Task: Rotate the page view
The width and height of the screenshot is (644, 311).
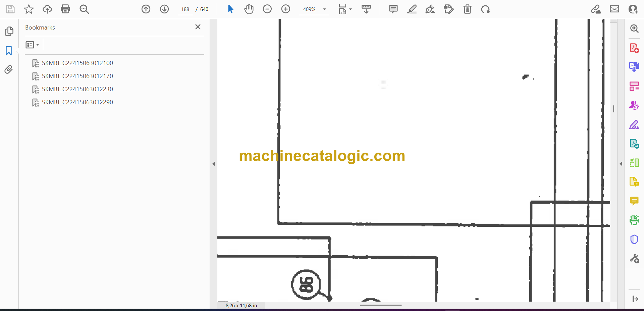Action: pyautogui.click(x=486, y=9)
